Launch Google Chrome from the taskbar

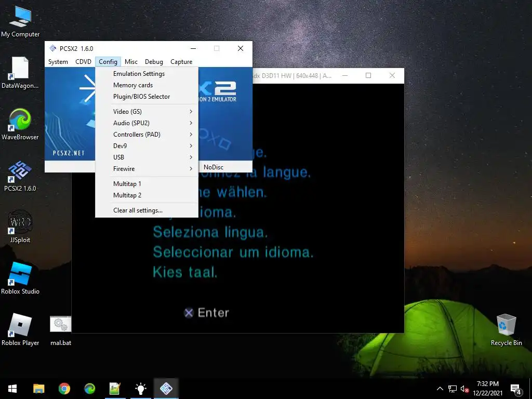(x=64, y=389)
